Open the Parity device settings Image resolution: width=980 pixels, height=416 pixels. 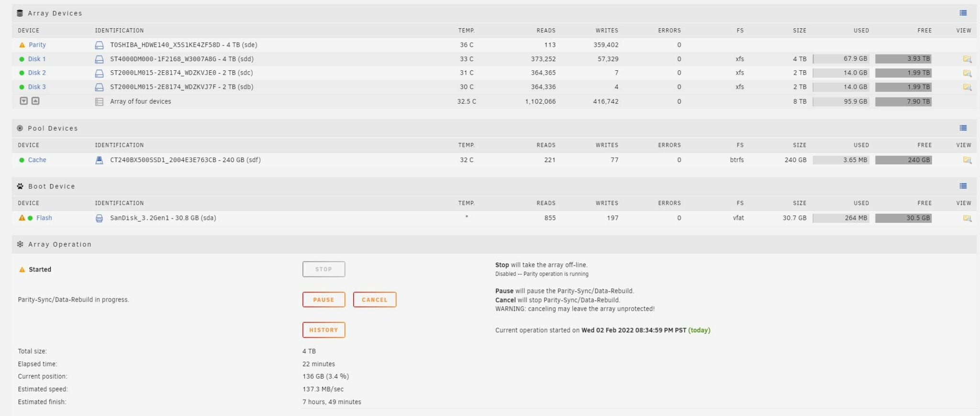(37, 45)
